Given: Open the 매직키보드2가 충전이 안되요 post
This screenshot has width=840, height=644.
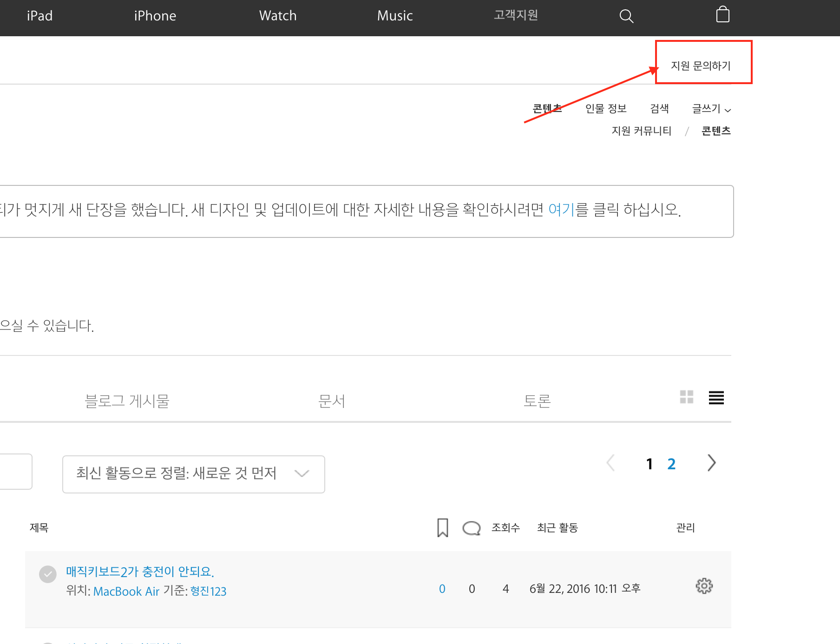Looking at the screenshot, I should click(140, 572).
